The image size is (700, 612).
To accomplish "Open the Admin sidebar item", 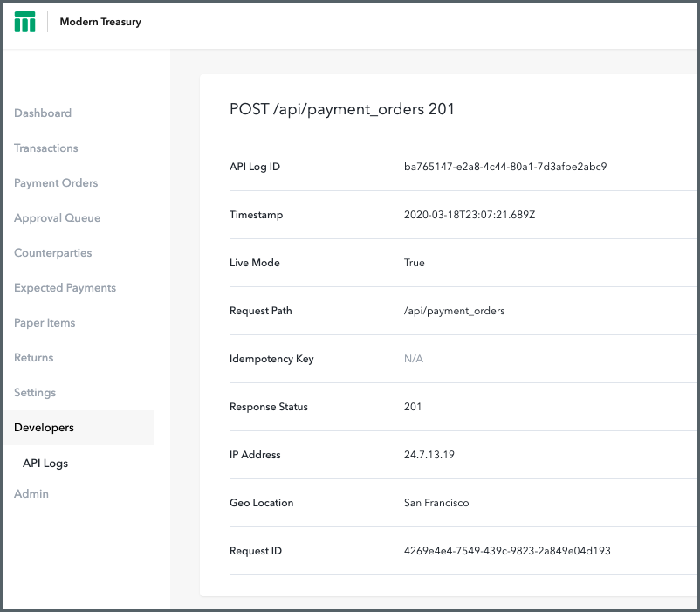I will point(31,494).
